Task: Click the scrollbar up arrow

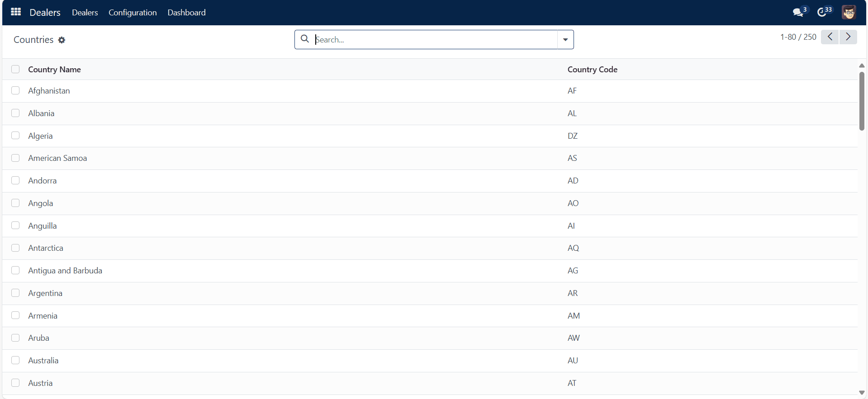Action: (x=862, y=66)
